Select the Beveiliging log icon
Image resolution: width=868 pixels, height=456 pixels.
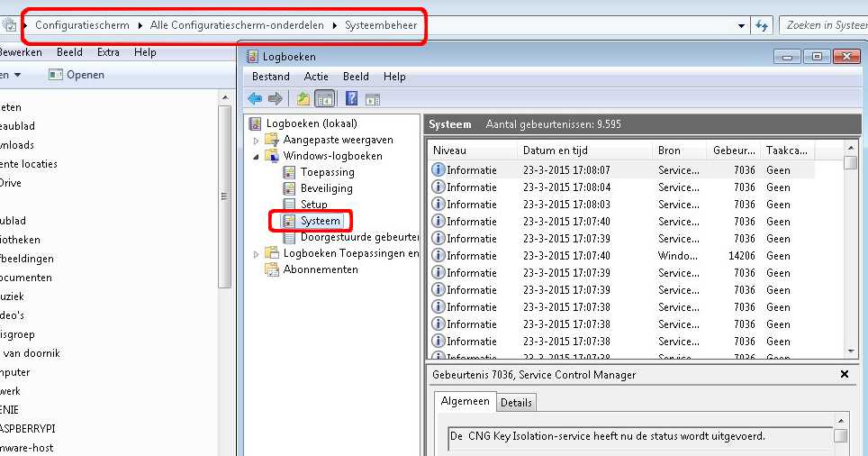coord(289,188)
